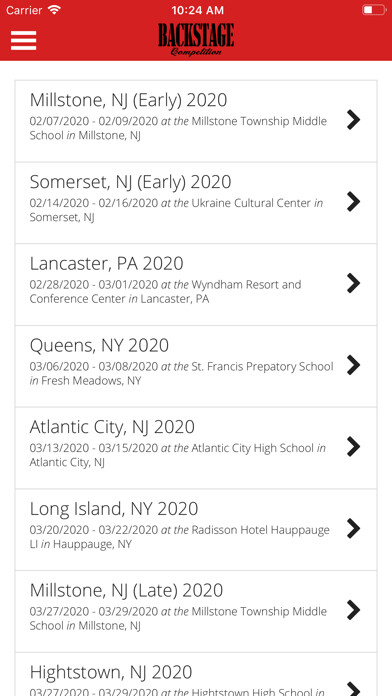Tap arrow beside Queens, NY 2020
Viewport: 392px width, 696px height.
pyautogui.click(x=353, y=365)
